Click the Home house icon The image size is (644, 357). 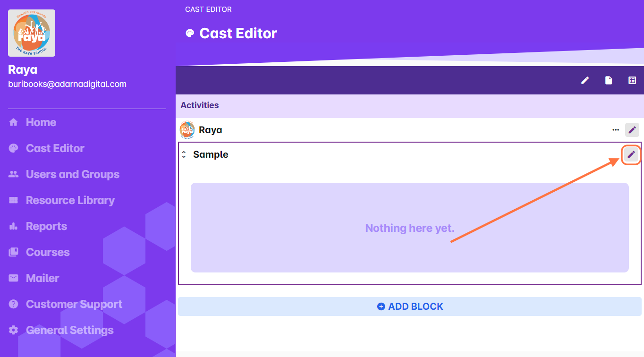click(13, 122)
